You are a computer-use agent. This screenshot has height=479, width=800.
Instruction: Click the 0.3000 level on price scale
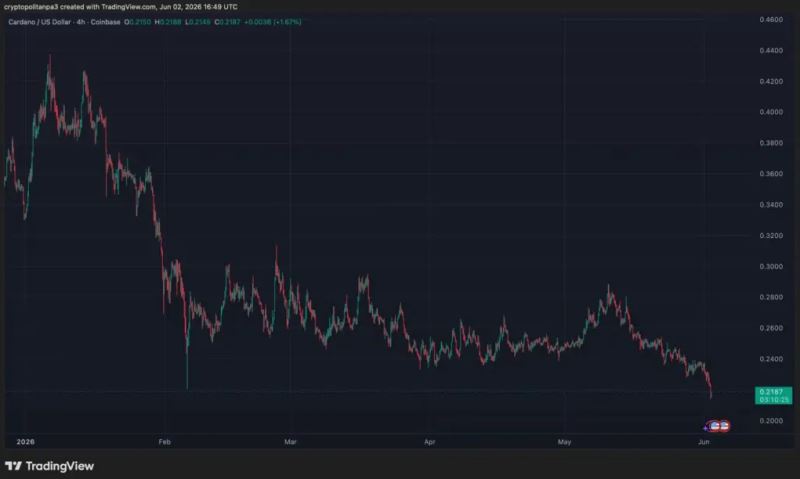771,266
